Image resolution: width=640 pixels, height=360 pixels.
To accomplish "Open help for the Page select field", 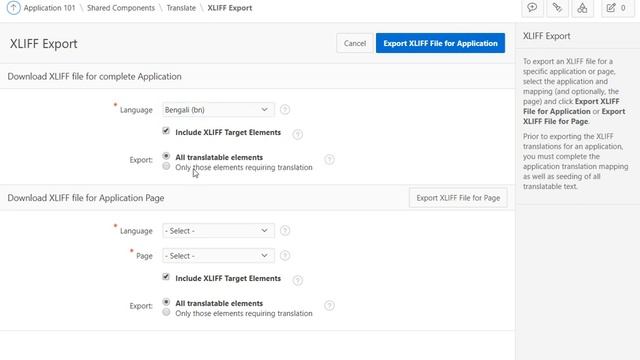I will (x=285, y=256).
